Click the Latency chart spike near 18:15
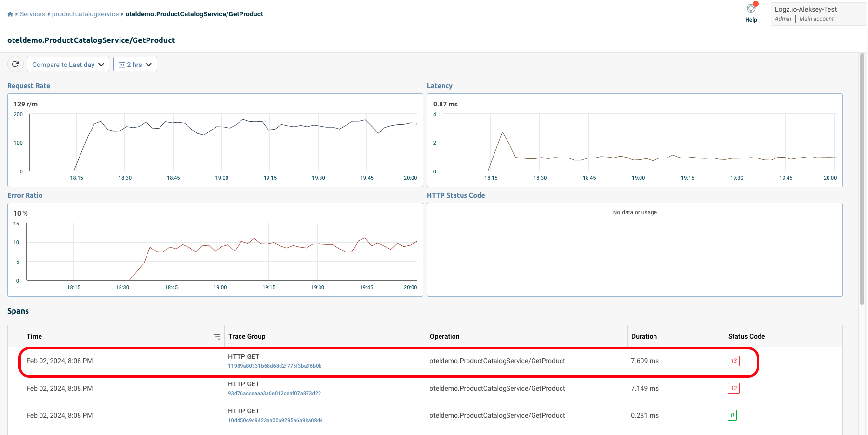868x435 pixels. (502, 132)
